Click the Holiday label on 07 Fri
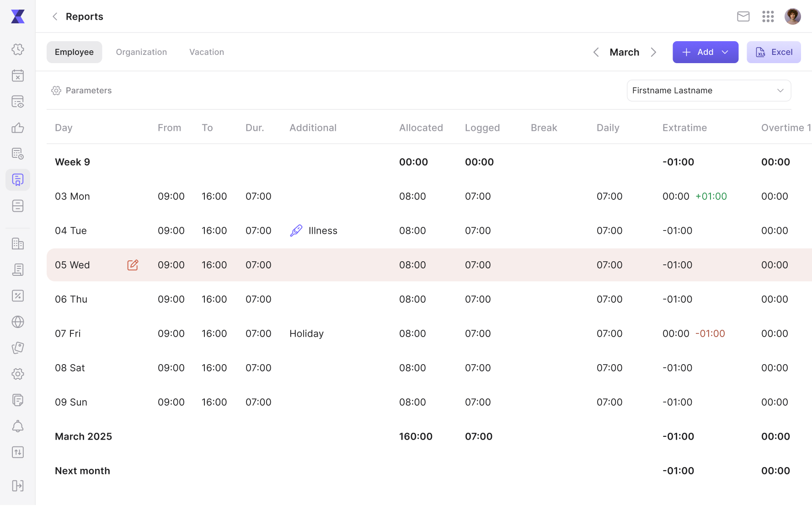Image resolution: width=812 pixels, height=516 pixels. coord(306,333)
